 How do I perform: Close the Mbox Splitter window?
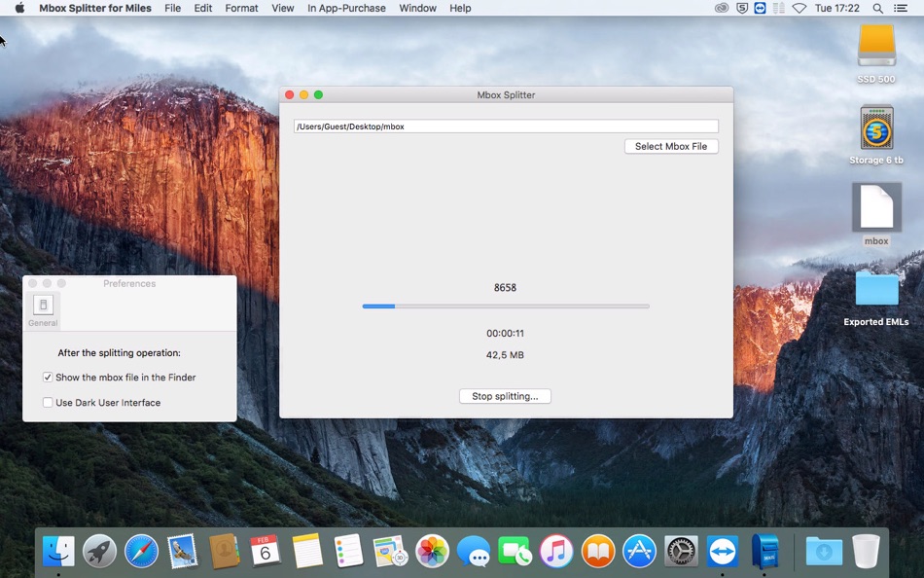click(x=289, y=95)
